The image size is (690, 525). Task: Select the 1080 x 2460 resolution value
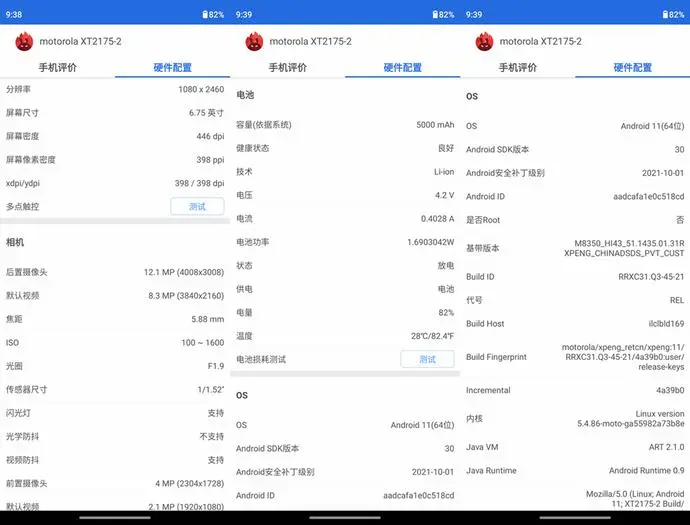click(x=201, y=89)
